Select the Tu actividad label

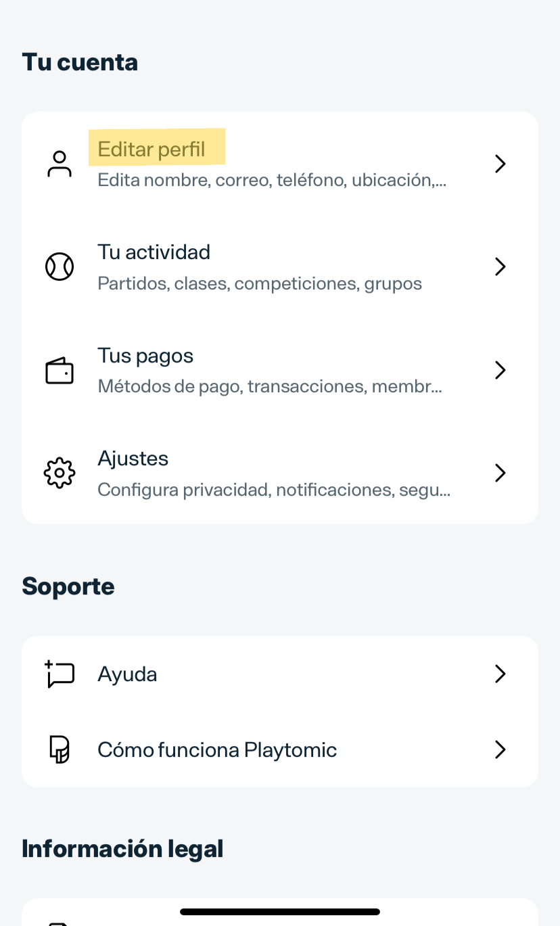tap(154, 252)
